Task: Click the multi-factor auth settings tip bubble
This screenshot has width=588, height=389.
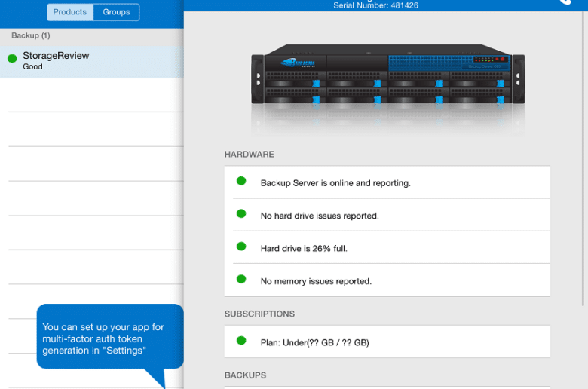Action: point(110,336)
